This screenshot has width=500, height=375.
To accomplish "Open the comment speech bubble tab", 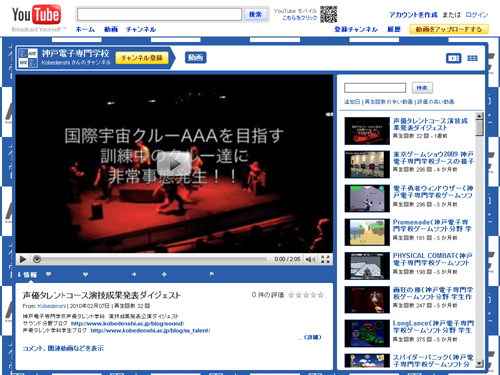I will (x=49, y=274).
